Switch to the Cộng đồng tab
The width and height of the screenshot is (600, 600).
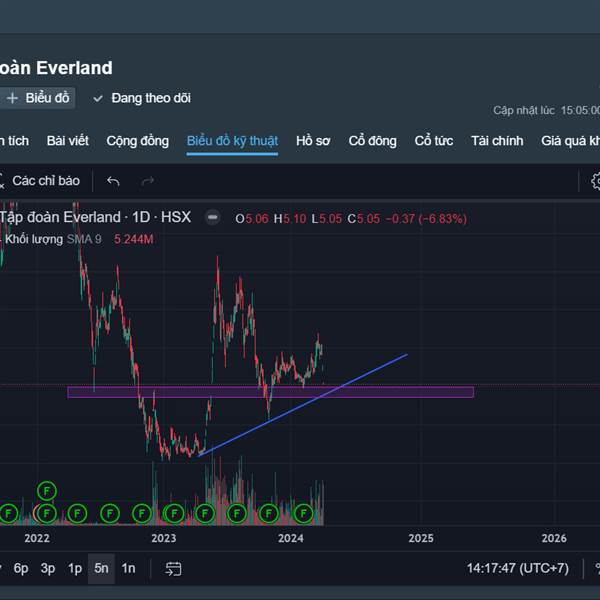pyautogui.click(x=138, y=141)
